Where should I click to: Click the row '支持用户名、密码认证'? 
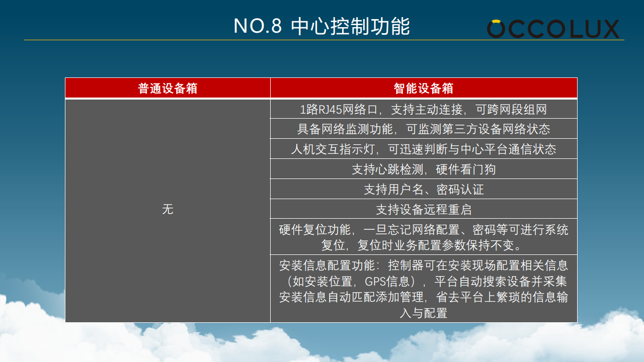tap(424, 189)
